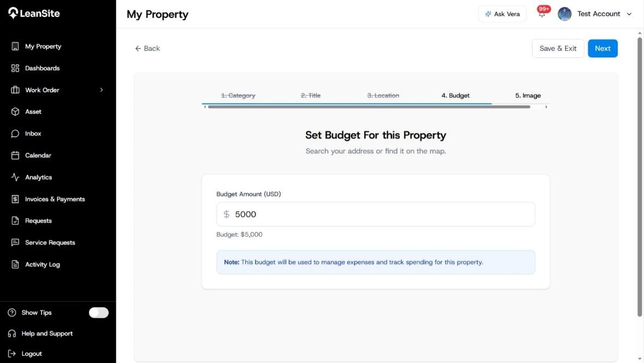Open the Test Account dropdown arrow

(x=629, y=14)
